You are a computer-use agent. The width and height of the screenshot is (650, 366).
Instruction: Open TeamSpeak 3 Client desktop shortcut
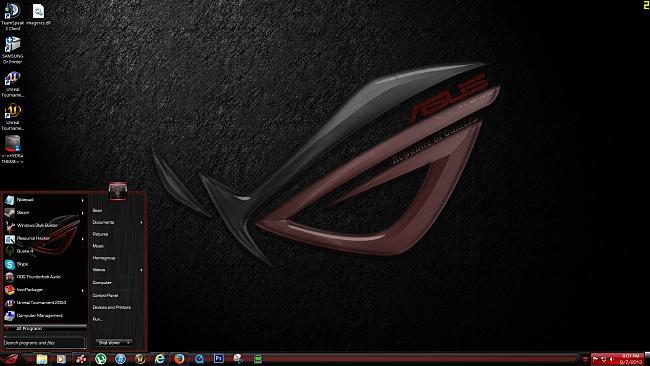12,17
